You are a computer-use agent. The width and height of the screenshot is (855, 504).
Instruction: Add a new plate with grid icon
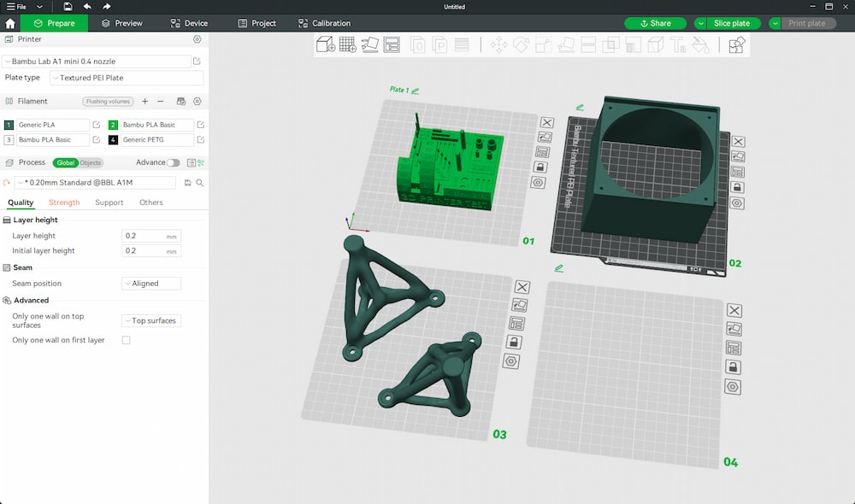pyautogui.click(x=347, y=44)
